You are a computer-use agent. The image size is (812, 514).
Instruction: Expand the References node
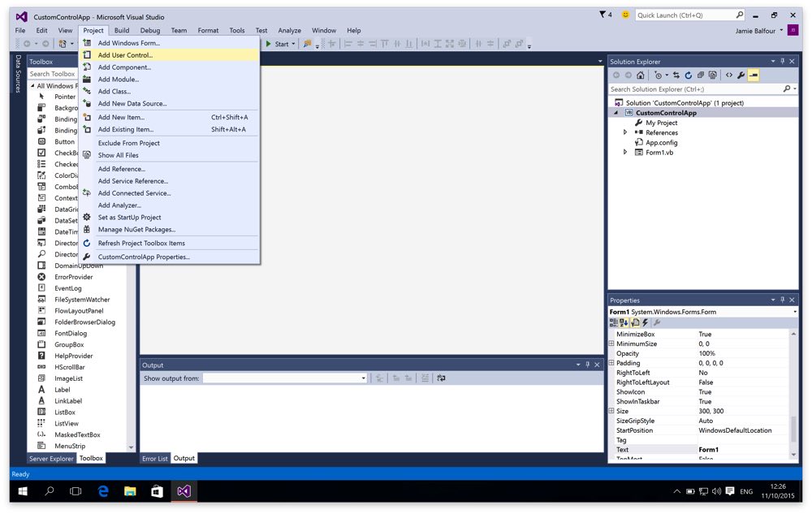click(625, 132)
